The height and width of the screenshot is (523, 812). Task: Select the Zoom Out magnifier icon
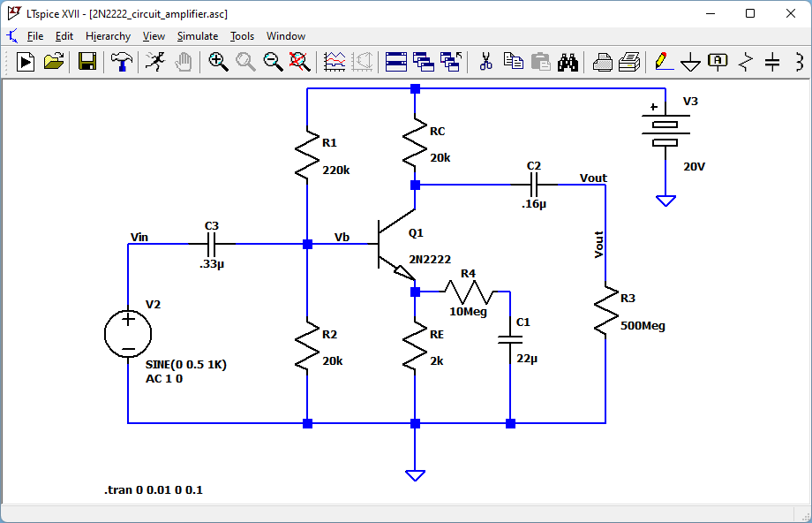point(273,62)
